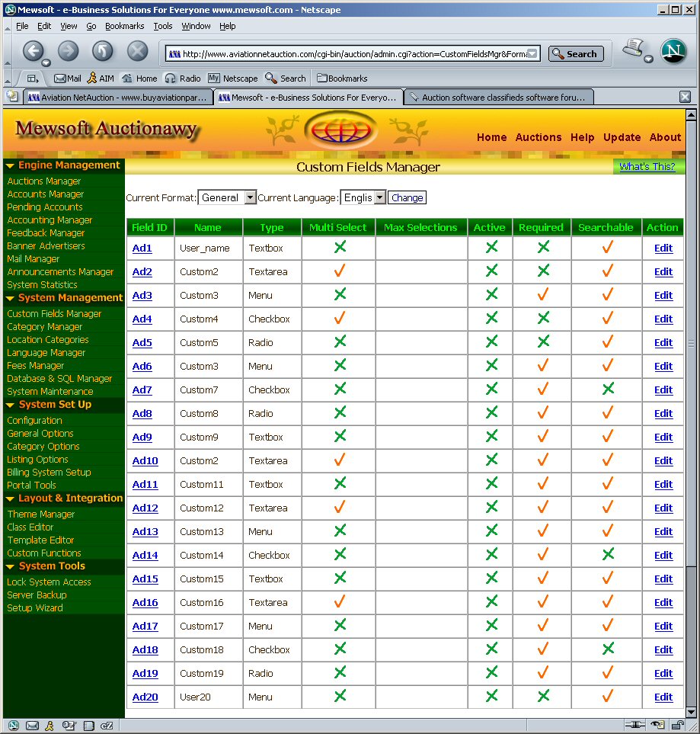Switch to Auction software classifieds forum tab
Image resolution: width=700 pixels, height=734 pixels.
[x=499, y=98]
